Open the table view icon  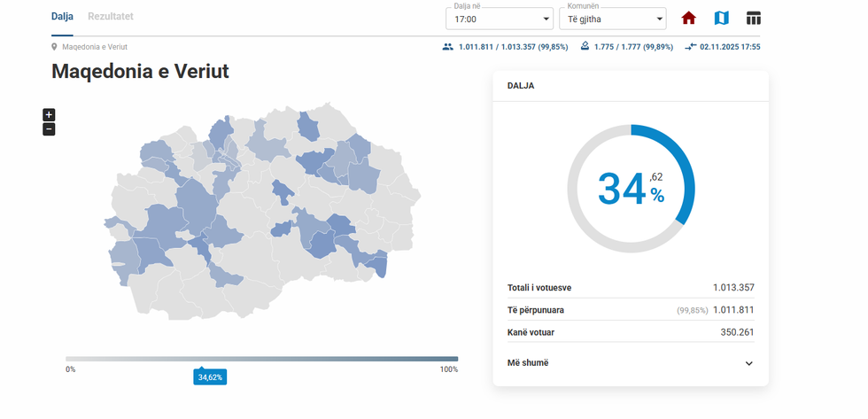[x=754, y=19]
